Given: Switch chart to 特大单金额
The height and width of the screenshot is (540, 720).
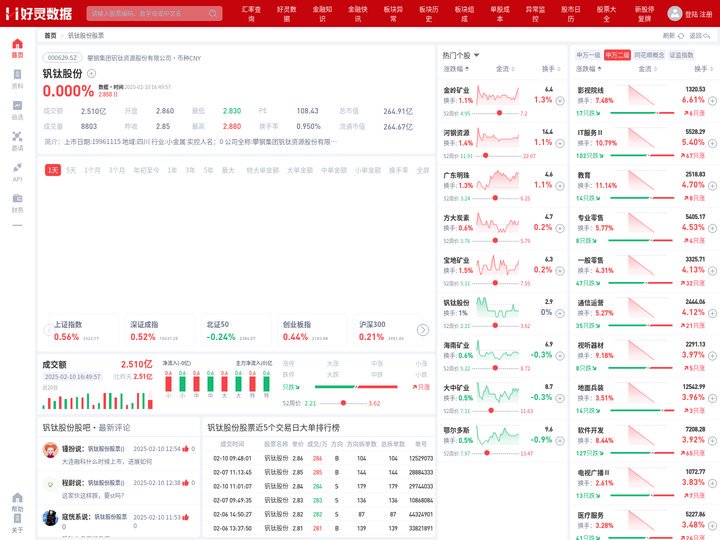Looking at the screenshot, I should click(x=263, y=170).
